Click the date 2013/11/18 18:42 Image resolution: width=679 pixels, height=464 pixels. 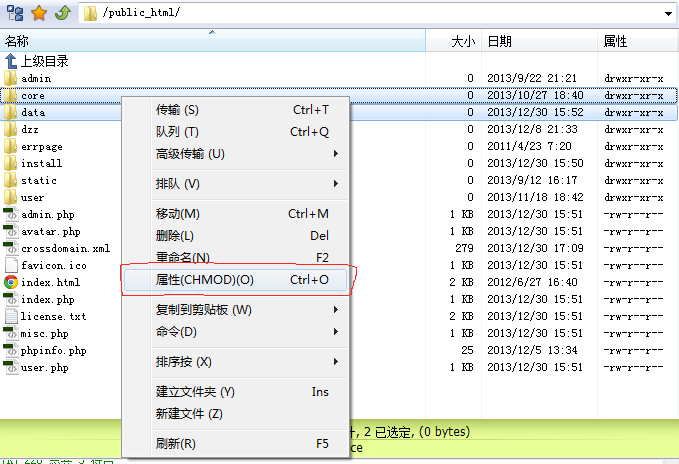coord(535,197)
